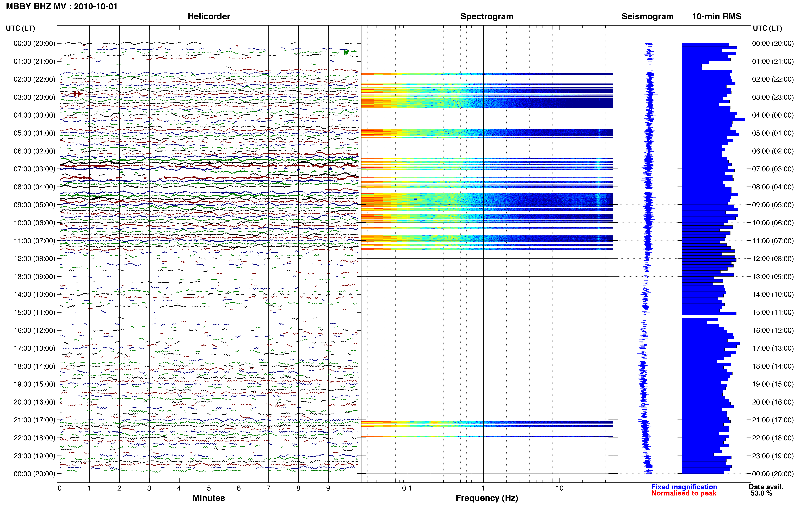
Task: Click the 0.1 frequency tick label
Action: pyautogui.click(x=407, y=488)
